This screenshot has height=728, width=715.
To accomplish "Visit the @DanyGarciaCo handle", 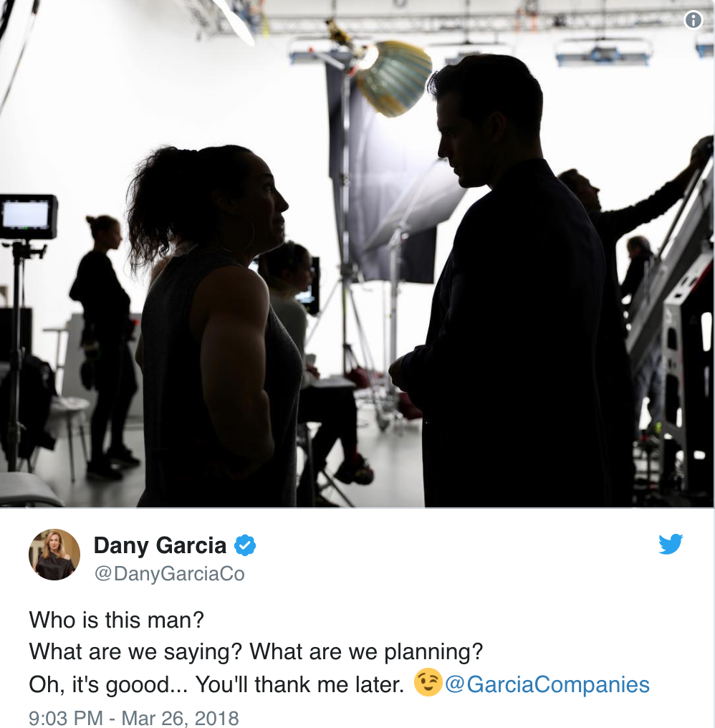I will 169,574.
